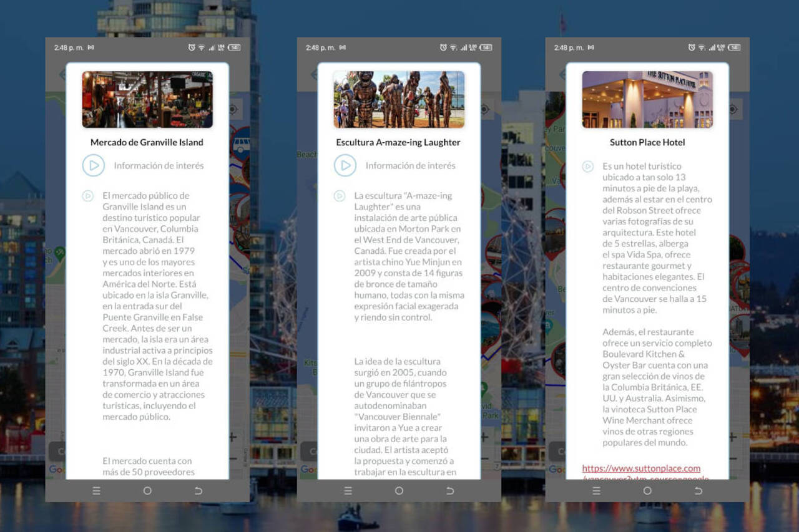799x532 pixels.
Task: Click small play icon beside Granville market description
Action: 87,196
